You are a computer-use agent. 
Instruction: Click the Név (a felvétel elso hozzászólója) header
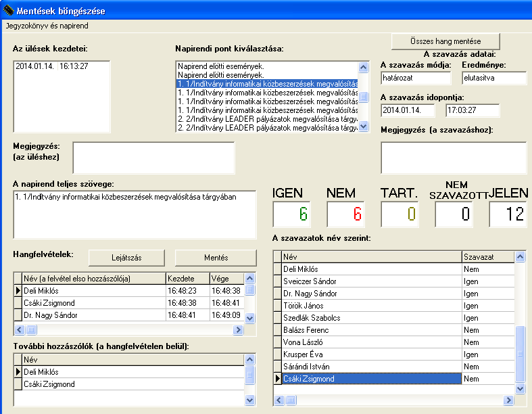[94, 279]
